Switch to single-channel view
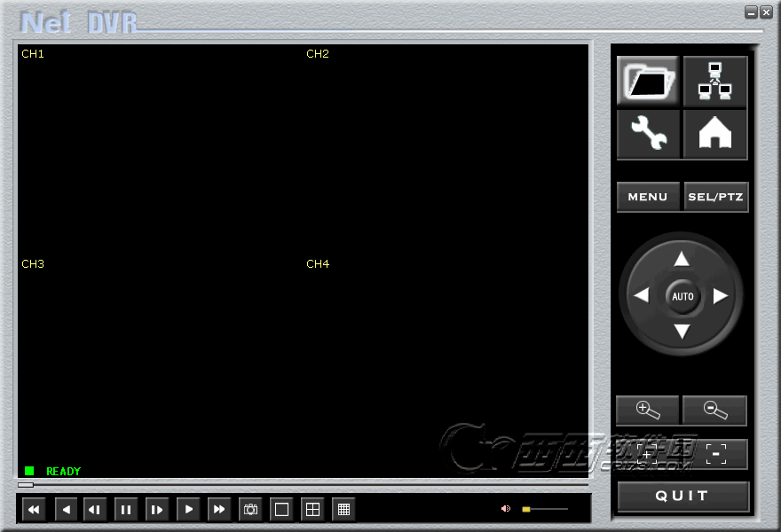Viewport: 781px width, 532px height. coord(281,509)
